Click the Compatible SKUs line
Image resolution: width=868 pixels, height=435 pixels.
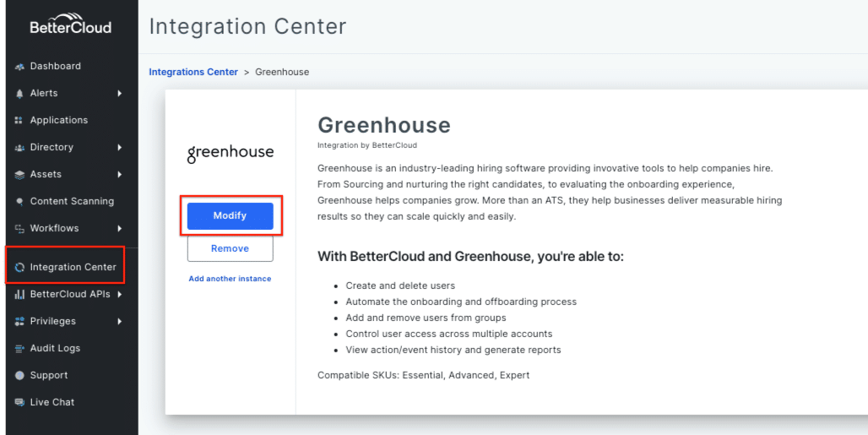point(424,375)
